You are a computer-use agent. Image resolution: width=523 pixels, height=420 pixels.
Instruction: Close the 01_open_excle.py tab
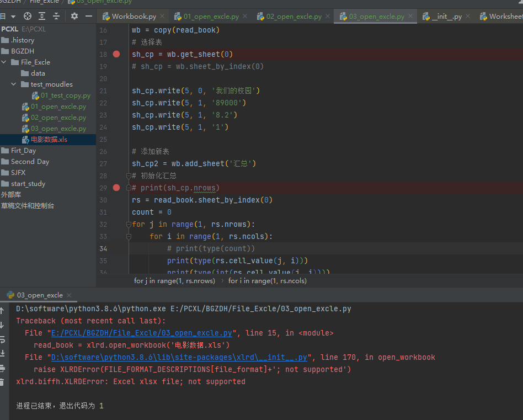coord(245,16)
